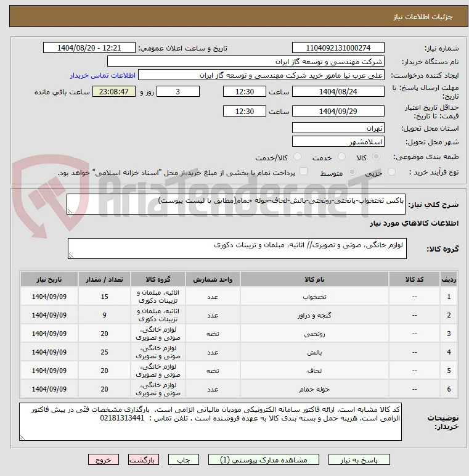The image size is (469, 476).
Task: Click the delivery city field اسلامشهر
Action: point(338,142)
